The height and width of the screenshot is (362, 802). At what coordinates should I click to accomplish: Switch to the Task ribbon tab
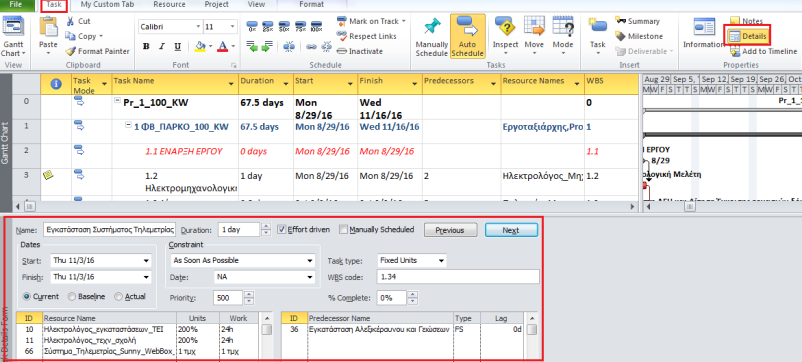point(54,5)
